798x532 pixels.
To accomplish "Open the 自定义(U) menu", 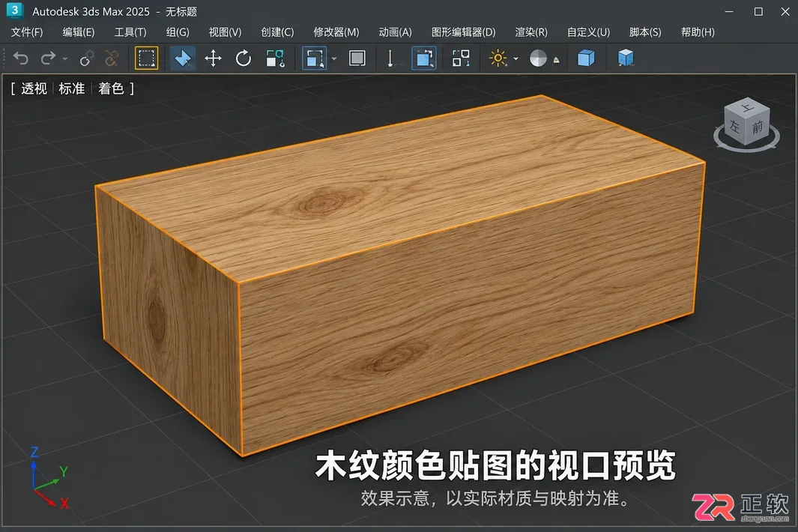I will 588,32.
